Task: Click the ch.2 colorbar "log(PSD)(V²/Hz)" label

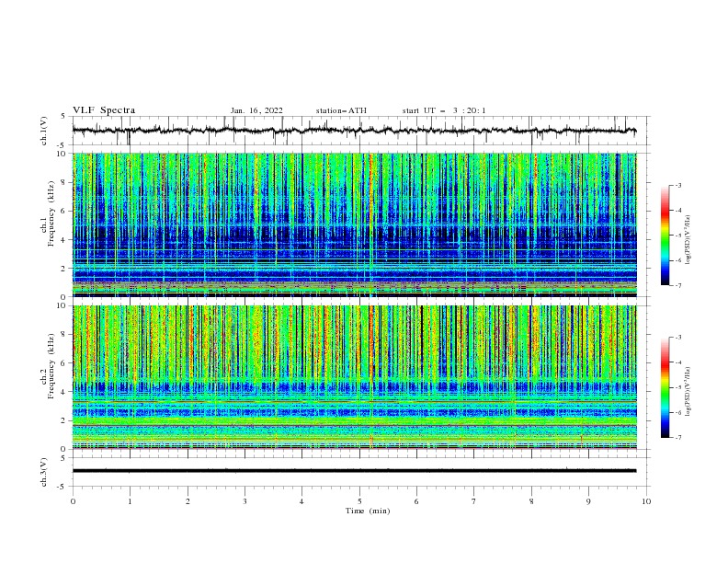Action: pos(689,392)
